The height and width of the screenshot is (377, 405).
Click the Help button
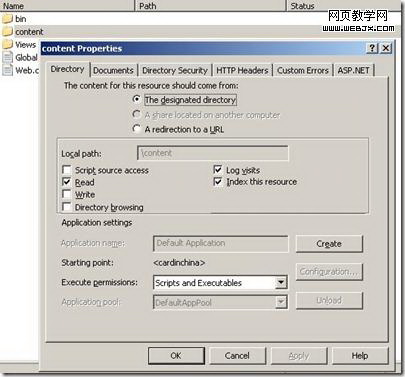[360, 356]
